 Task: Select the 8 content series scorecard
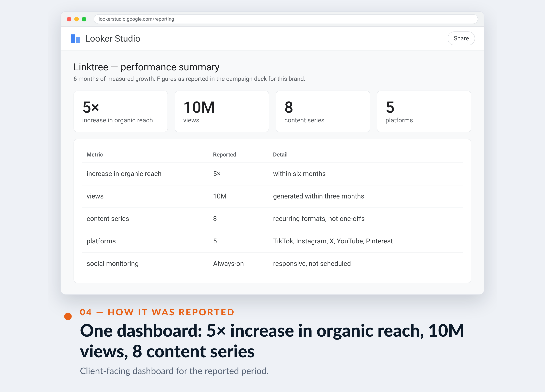click(x=323, y=111)
